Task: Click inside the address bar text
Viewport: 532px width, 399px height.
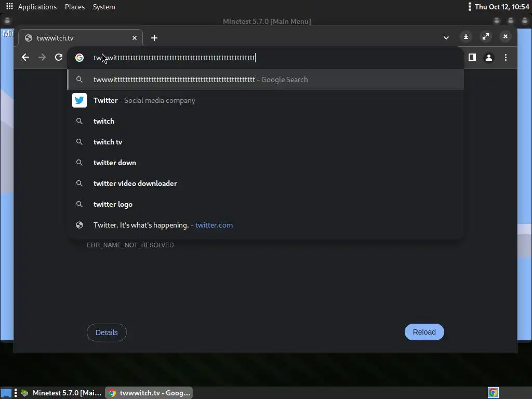Action: point(175,58)
